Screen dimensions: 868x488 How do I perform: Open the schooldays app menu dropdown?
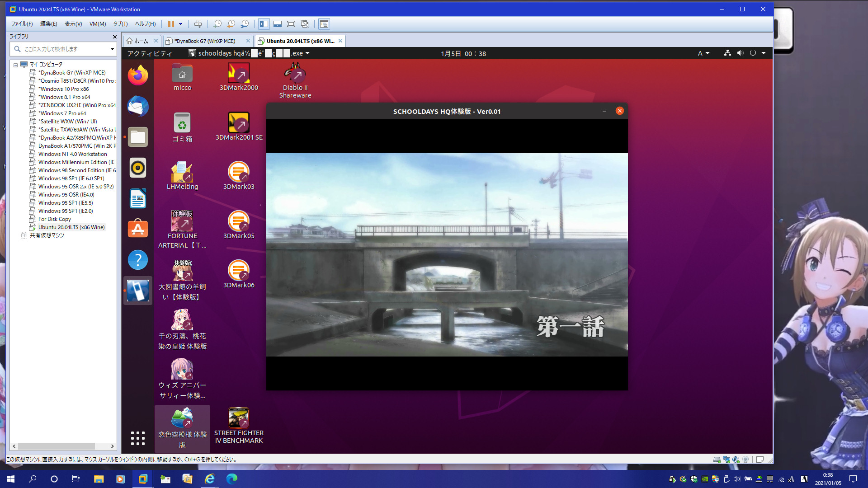[249, 53]
